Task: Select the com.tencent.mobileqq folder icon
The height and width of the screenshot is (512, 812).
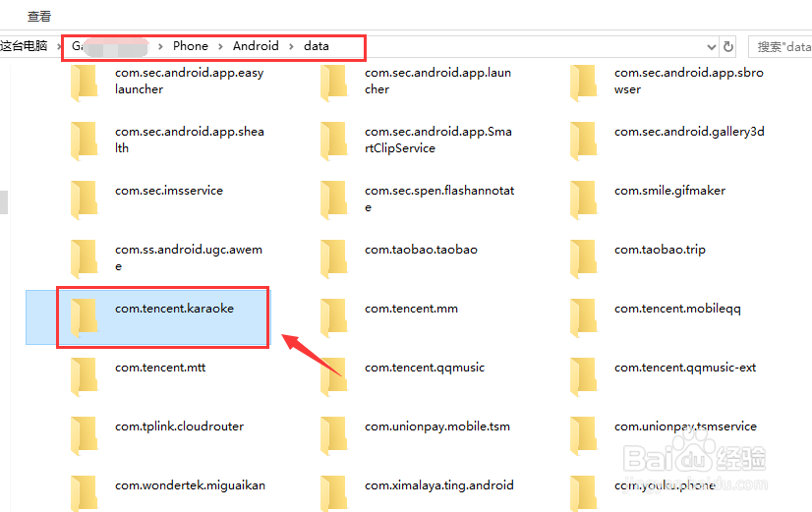Action: pyautogui.click(x=584, y=317)
